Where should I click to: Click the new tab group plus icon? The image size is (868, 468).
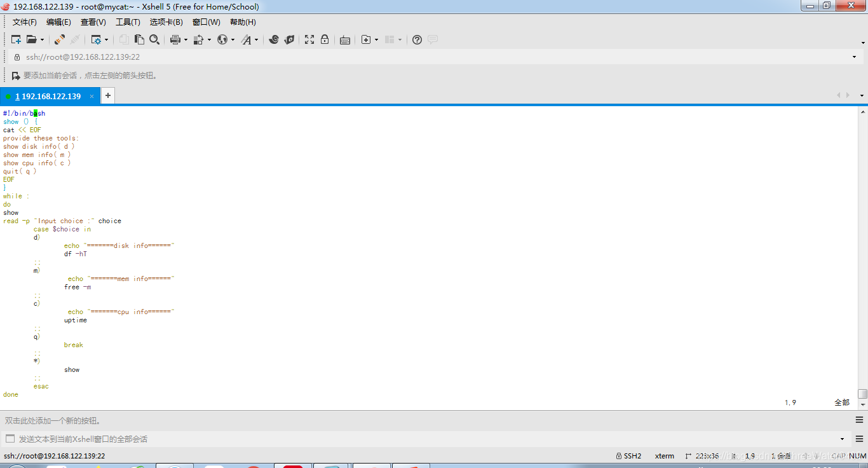point(366,39)
